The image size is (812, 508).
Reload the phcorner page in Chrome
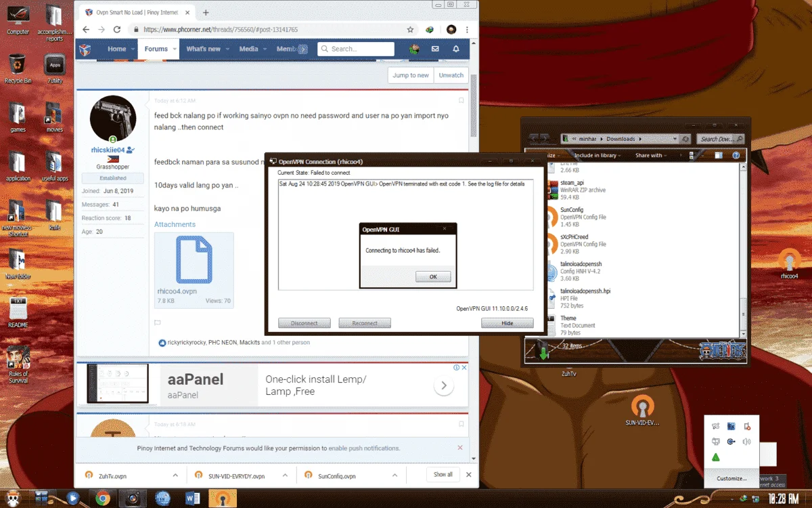point(117,30)
